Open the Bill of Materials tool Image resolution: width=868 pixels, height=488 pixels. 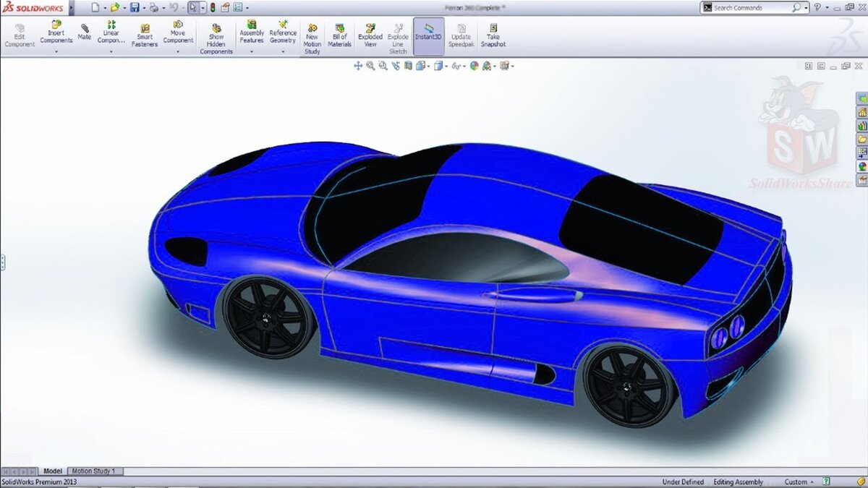coord(339,35)
